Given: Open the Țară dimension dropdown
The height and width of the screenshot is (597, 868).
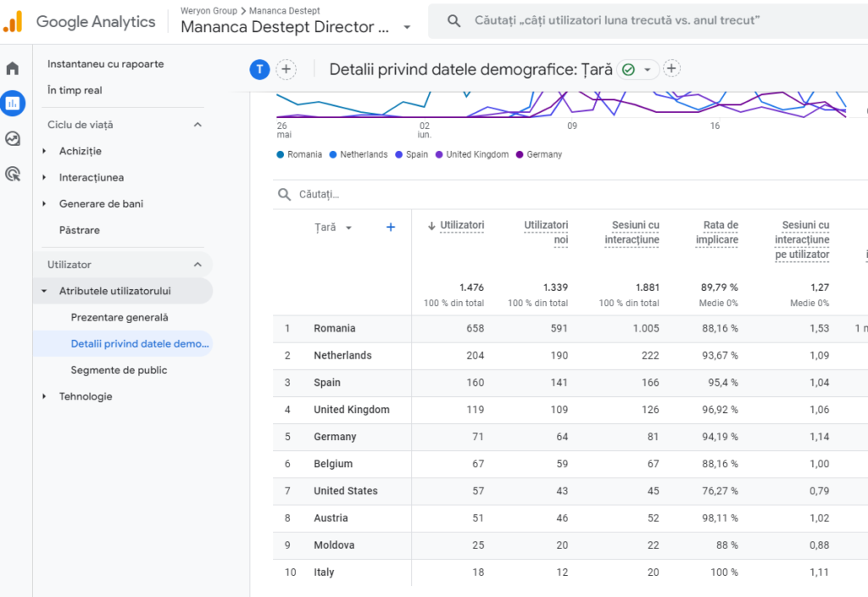Looking at the screenshot, I should 348,228.
